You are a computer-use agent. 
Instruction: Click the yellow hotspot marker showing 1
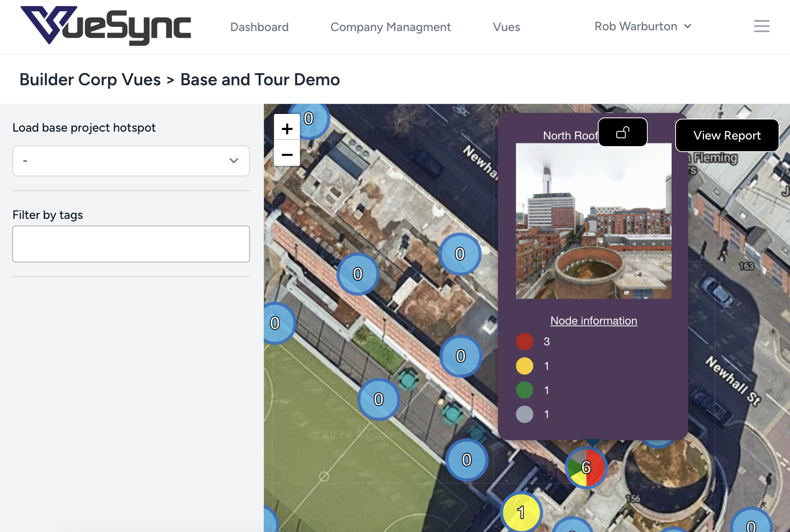click(521, 512)
